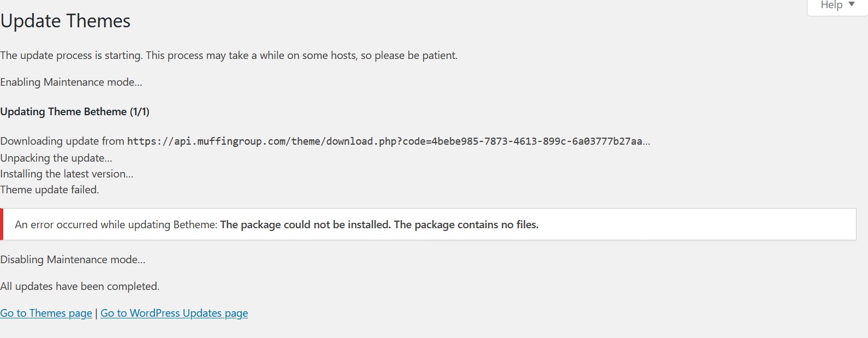
Task: Click the Update Themes page heading
Action: point(66,21)
